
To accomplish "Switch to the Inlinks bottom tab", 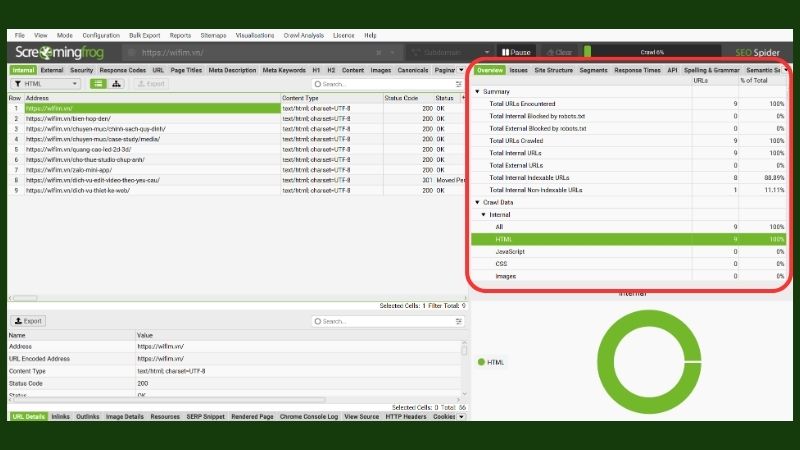I will pos(60,417).
